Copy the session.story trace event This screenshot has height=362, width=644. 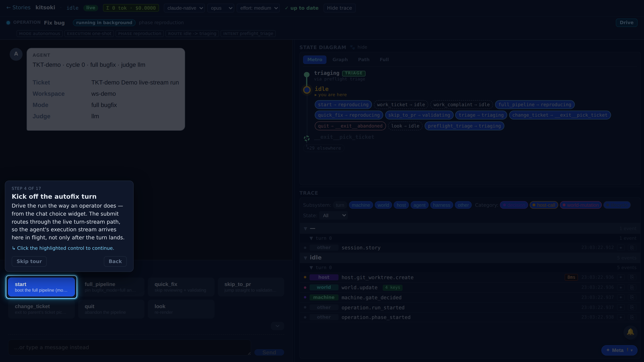(x=632, y=248)
